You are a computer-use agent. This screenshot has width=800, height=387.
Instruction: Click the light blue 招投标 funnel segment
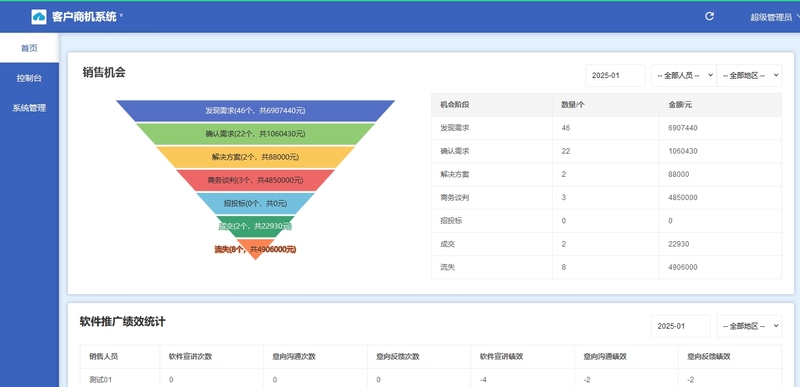click(255, 203)
